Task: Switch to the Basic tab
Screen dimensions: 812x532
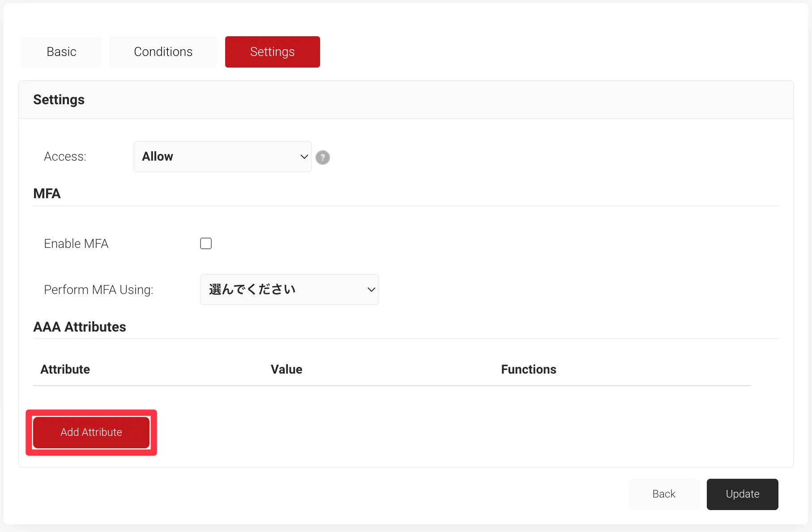Action: tap(61, 52)
